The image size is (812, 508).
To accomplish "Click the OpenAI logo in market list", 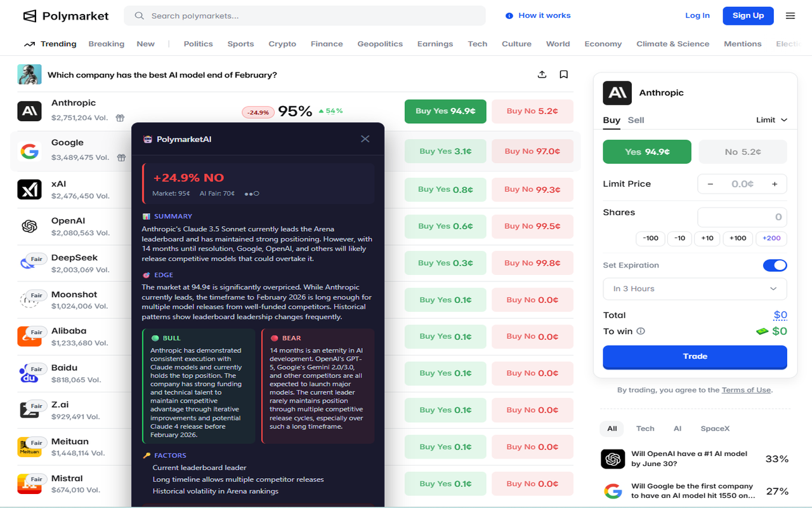I will click(29, 226).
